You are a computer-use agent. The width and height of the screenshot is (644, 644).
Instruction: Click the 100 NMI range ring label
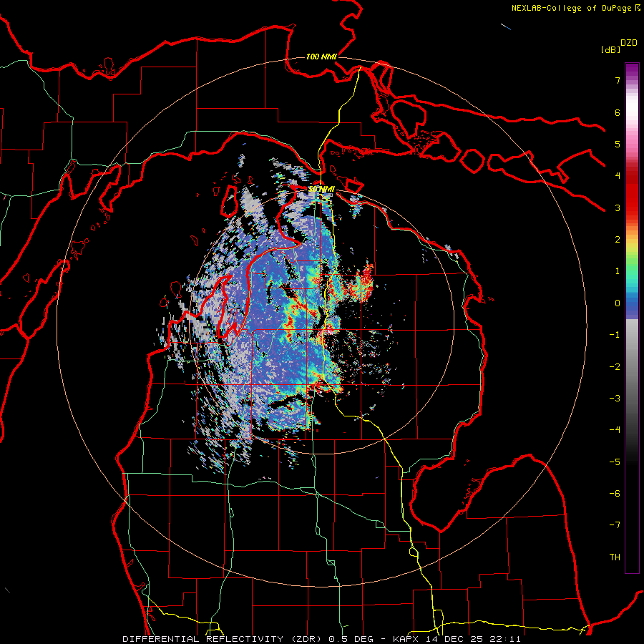tap(321, 57)
